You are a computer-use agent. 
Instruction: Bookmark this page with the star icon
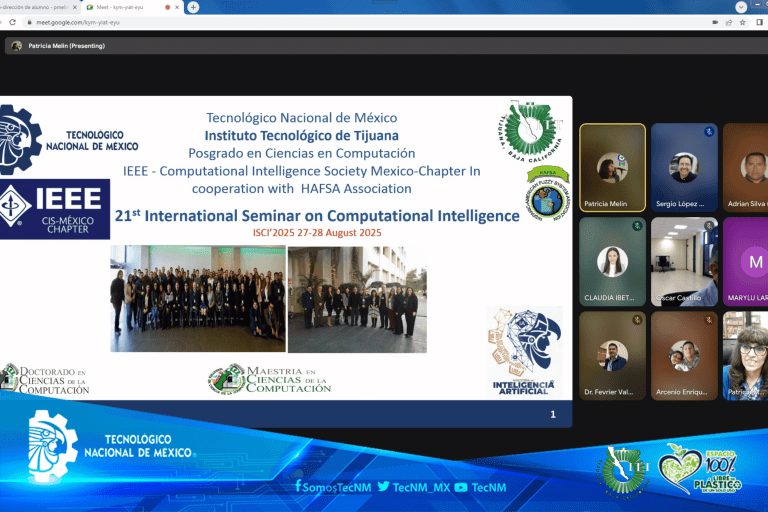(743, 22)
